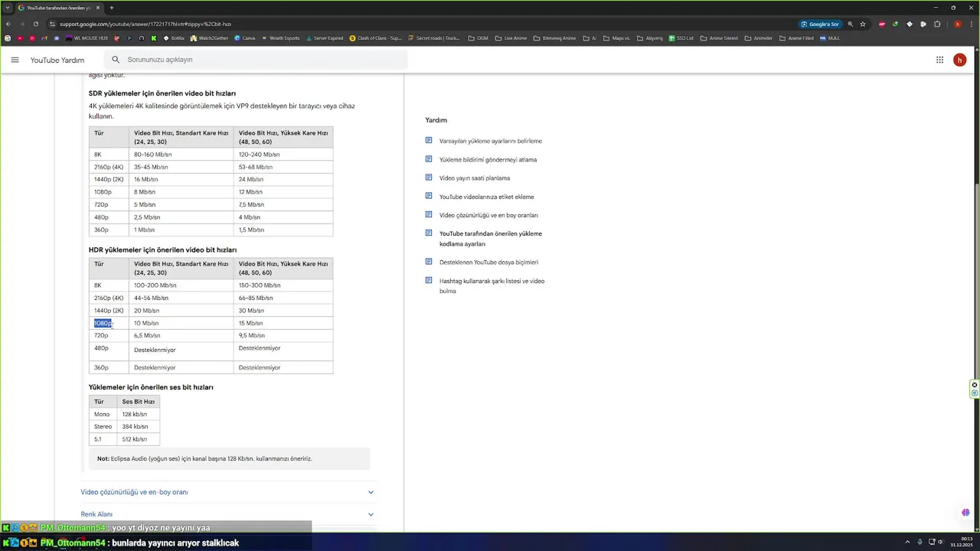Viewport: 980px width, 551px height.
Task: Reload the current page
Action: point(36,24)
